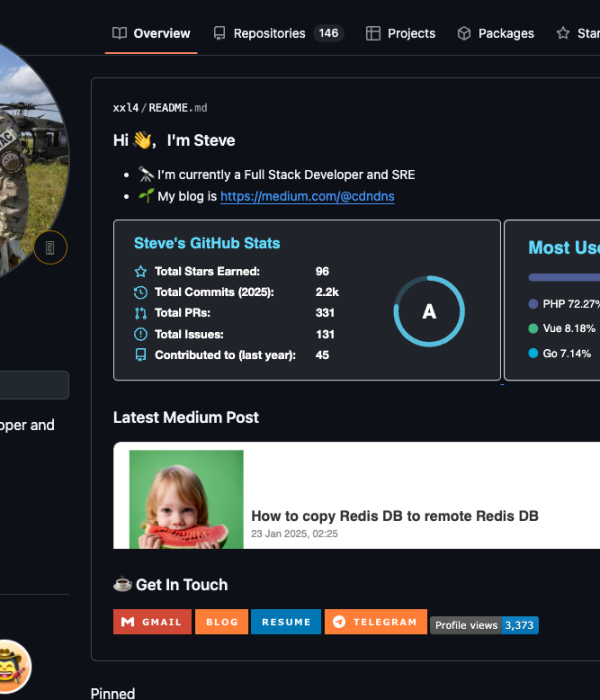Click the Projects table icon
Image resolution: width=600 pixels, height=700 pixels.
point(373,33)
